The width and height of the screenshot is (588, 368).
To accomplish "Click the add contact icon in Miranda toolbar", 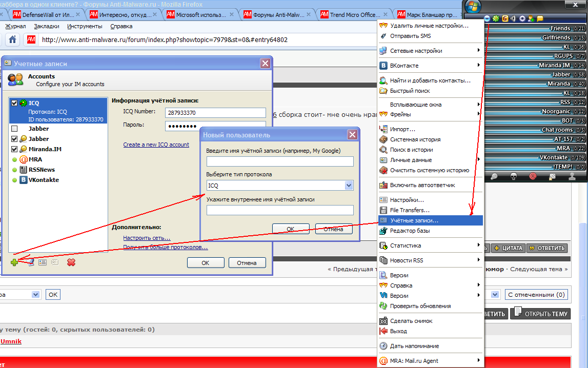I will [x=531, y=18].
